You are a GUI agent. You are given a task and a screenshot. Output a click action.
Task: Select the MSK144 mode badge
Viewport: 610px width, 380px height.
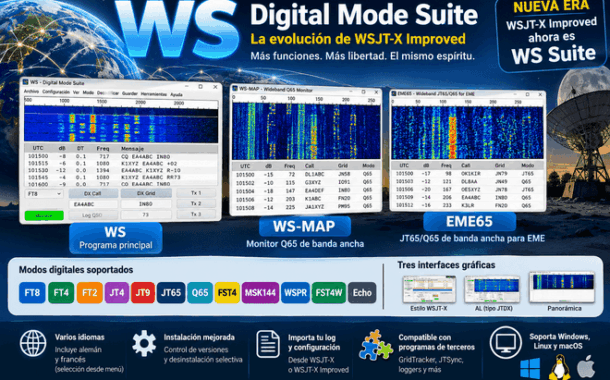[260, 292]
